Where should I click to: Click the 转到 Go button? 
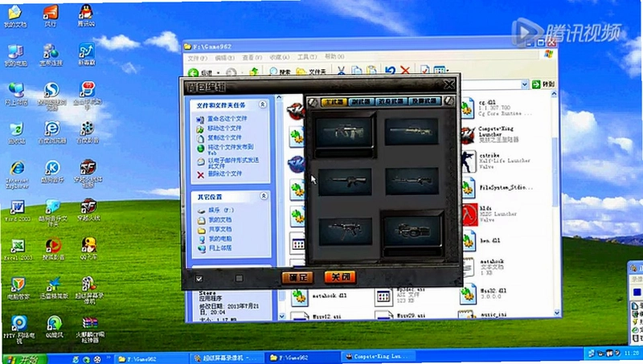tap(543, 84)
